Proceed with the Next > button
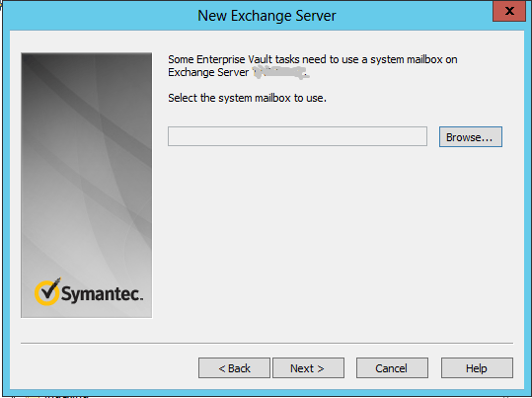 point(308,367)
